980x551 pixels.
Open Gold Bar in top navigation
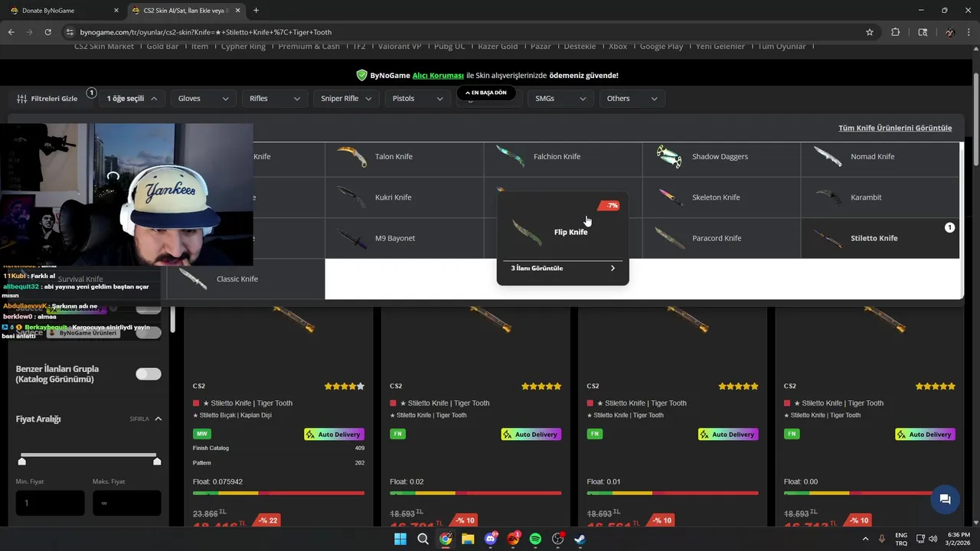[162, 47]
